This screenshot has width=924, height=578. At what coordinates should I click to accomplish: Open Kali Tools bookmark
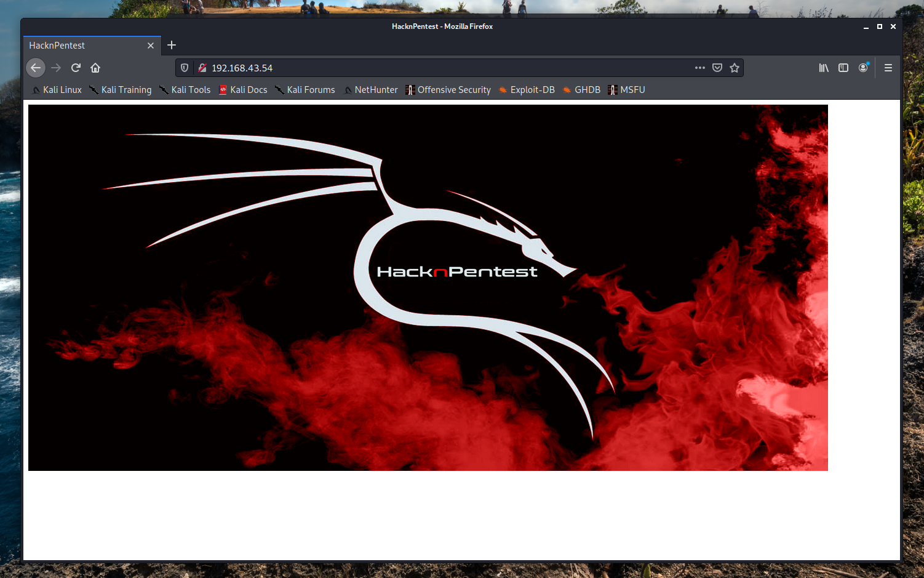pyautogui.click(x=185, y=90)
